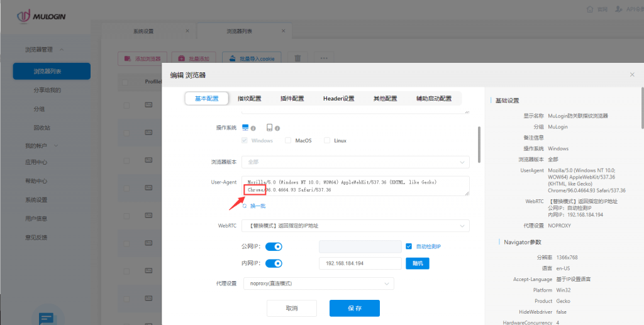Open 回收站 in the sidebar
644x325 pixels.
pyautogui.click(x=42, y=128)
